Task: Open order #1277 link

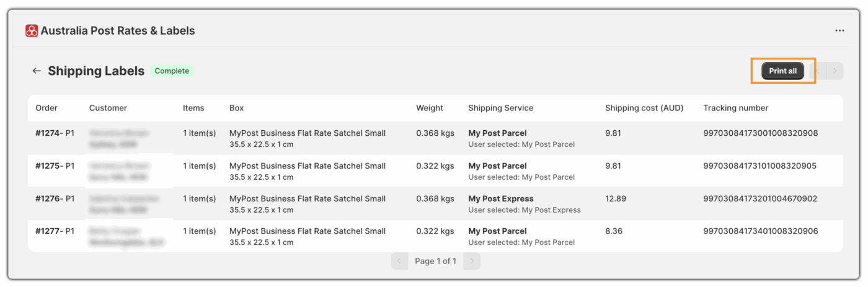Action: click(48, 231)
